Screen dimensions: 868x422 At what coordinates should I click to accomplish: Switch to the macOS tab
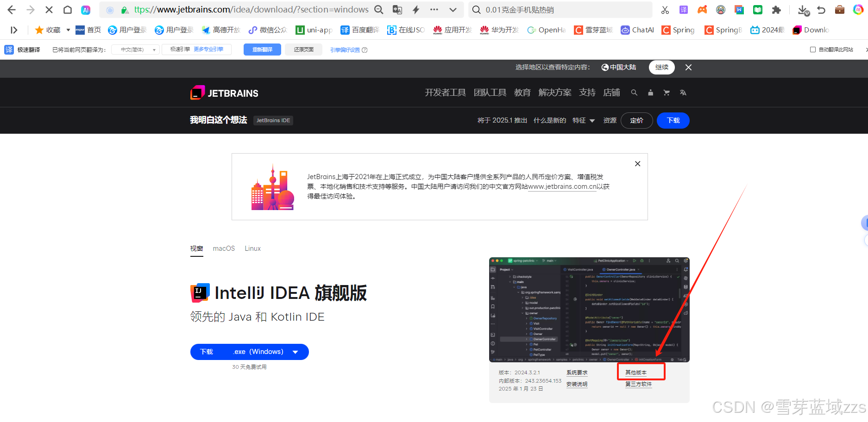pos(224,248)
